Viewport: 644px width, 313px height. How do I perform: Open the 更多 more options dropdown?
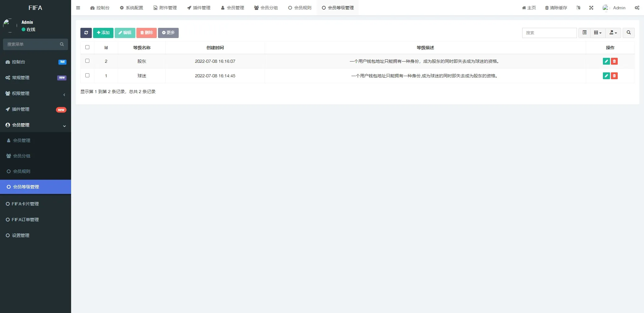point(168,33)
